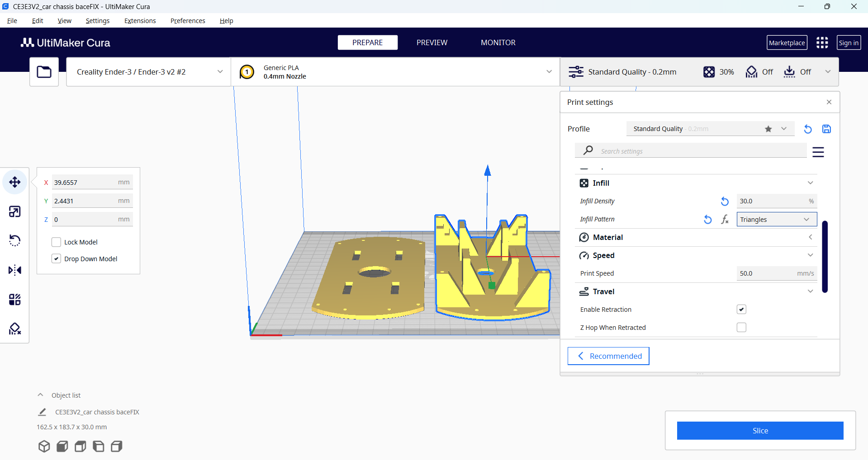Viewport: 868px width, 460px height.
Task: Click the Infill Pattern formula fx icon
Action: (x=725, y=220)
